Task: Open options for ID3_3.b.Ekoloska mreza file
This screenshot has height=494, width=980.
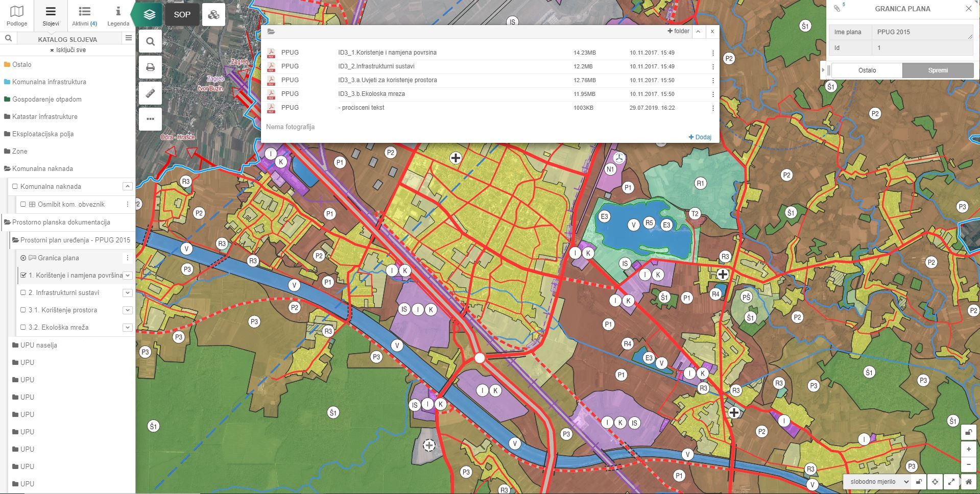Action: [x=713, y=94]
